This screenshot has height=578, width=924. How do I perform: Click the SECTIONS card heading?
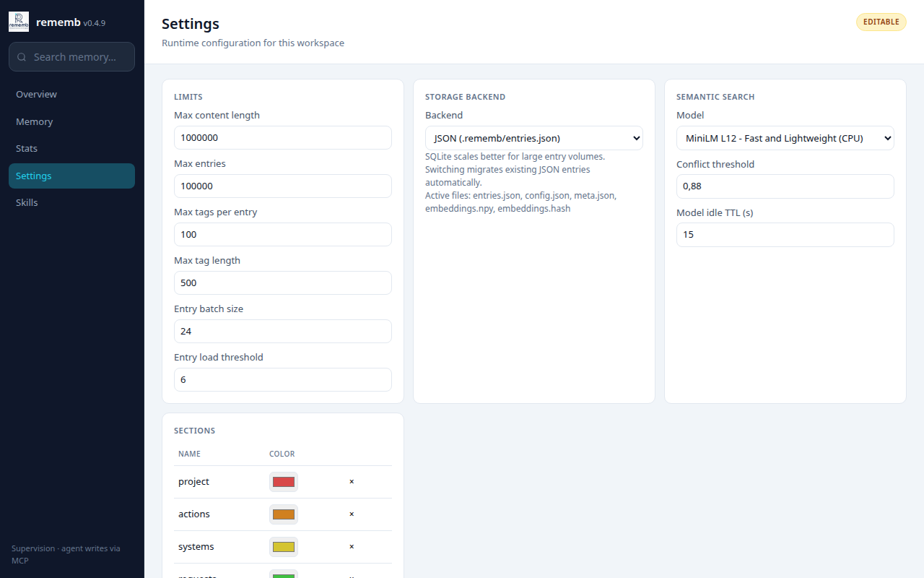click(195, 431)
